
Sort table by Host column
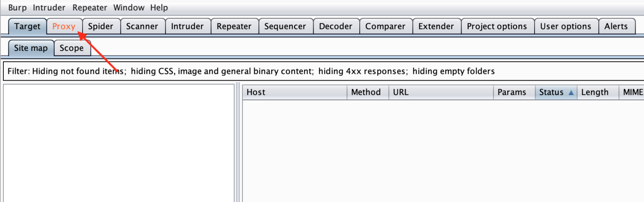coord(295,92)
